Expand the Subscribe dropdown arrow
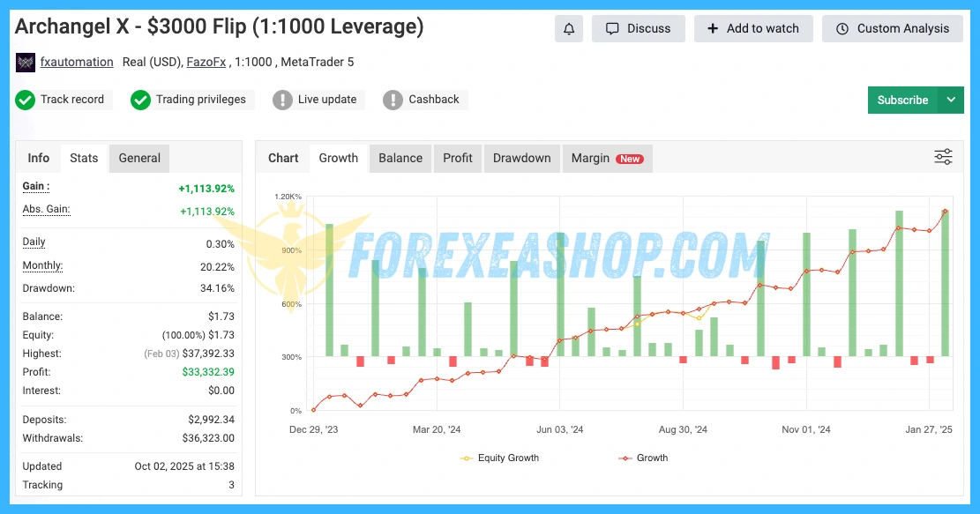Viewport: 980px width, 514px height. pyautogui.click(x=951, y=100)
